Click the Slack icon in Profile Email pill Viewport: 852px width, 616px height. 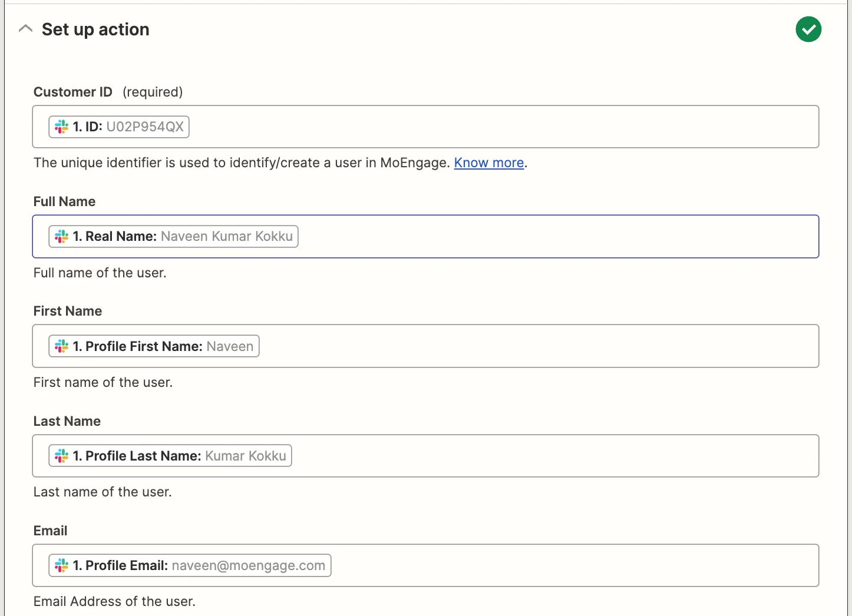(62, 565)
